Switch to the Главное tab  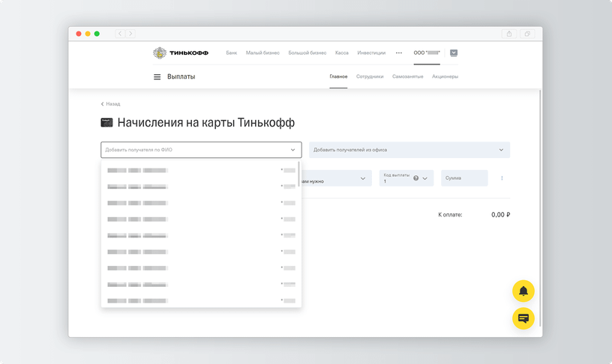pos(338,76)
